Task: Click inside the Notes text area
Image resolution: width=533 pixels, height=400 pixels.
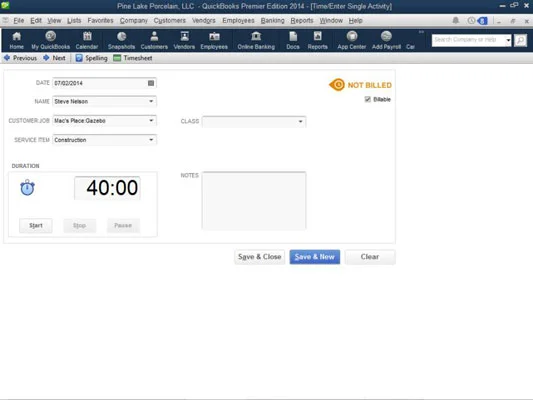Action: pyautogui.click(x=254, y=201)
